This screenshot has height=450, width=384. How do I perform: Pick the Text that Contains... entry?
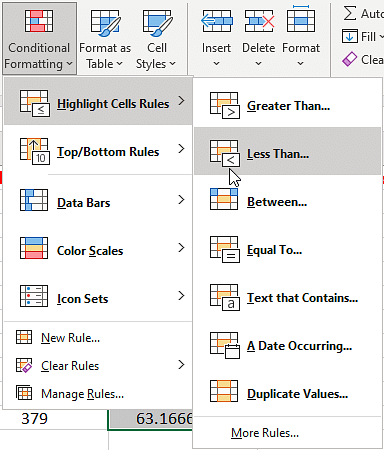[287, 295]
